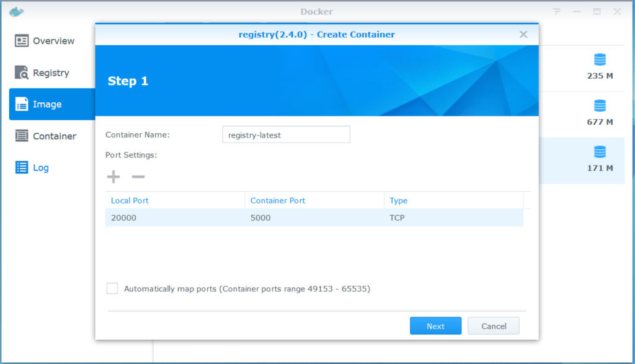Sort by Container Port column header
This screenshot has height=364, width=635.
point(314,200)
